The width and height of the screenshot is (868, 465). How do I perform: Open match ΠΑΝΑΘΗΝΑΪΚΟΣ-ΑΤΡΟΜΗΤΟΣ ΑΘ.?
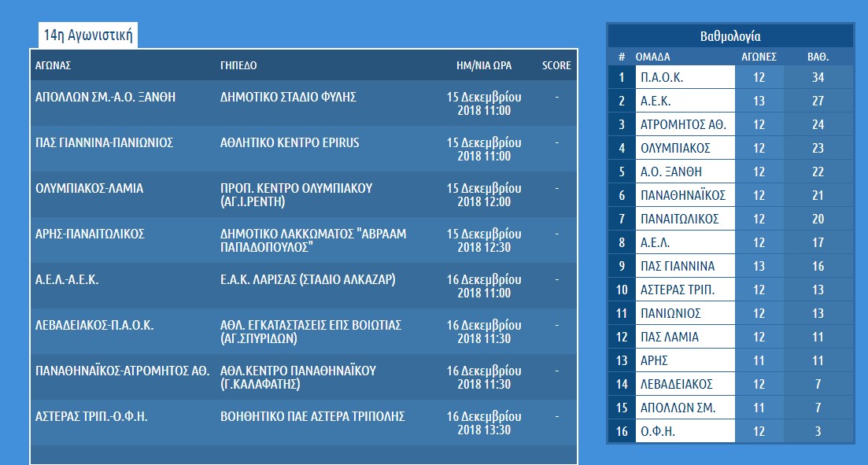[x=122, y=371]
